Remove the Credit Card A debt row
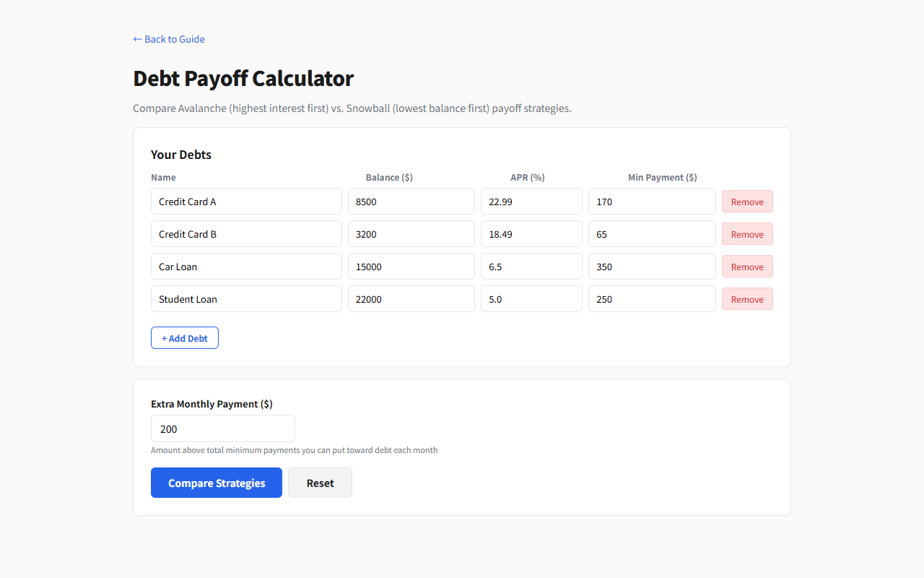The image size is (924, 578). coord(747,202)
